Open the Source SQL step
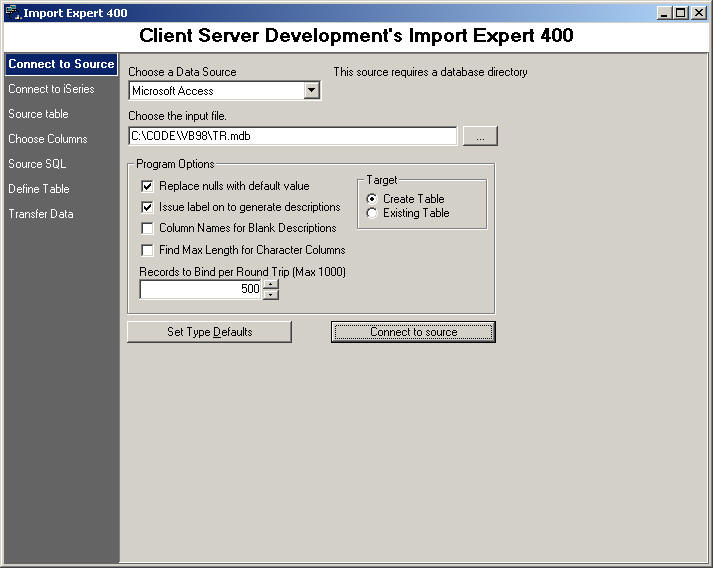713x568 pixels. click(37, 164)
